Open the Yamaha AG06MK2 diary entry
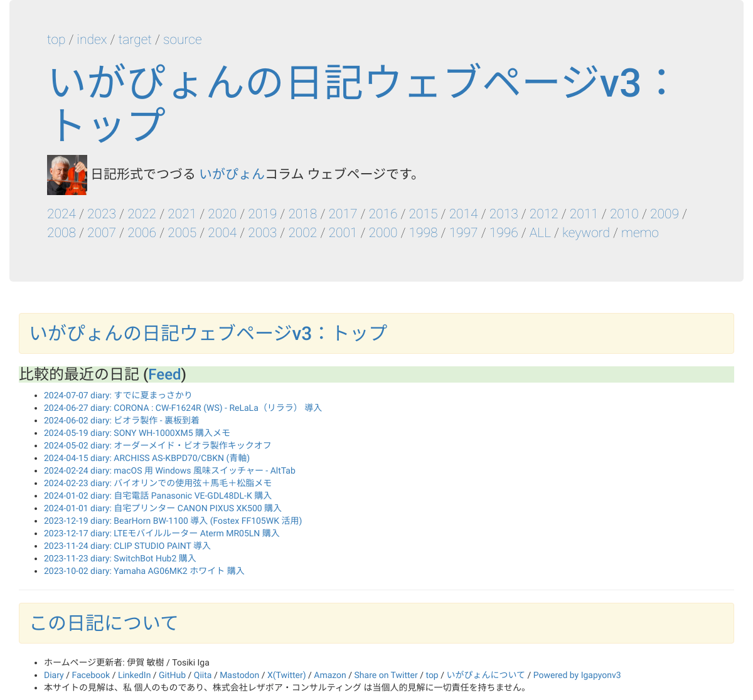The width and height of the screenshot is (753, 700). [x=144, y=571]
